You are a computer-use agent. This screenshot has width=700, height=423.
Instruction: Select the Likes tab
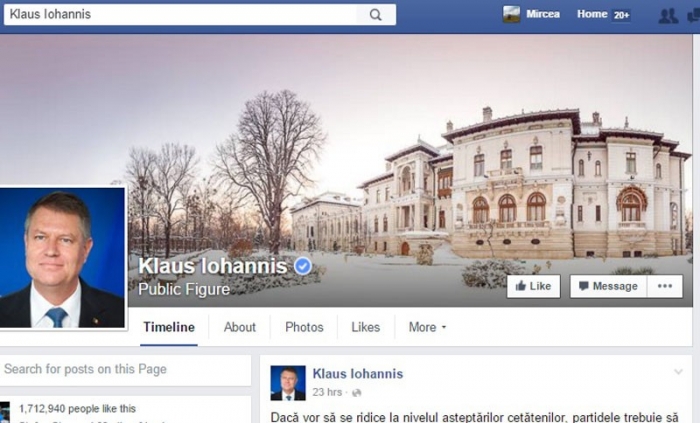tap(366, 327)
